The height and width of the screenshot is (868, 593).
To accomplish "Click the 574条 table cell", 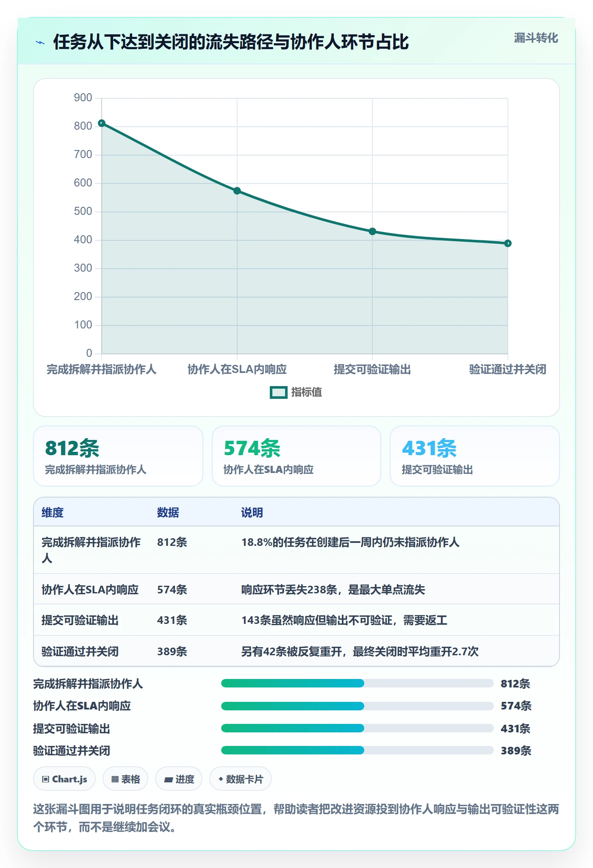I will [x=172, y=590].
